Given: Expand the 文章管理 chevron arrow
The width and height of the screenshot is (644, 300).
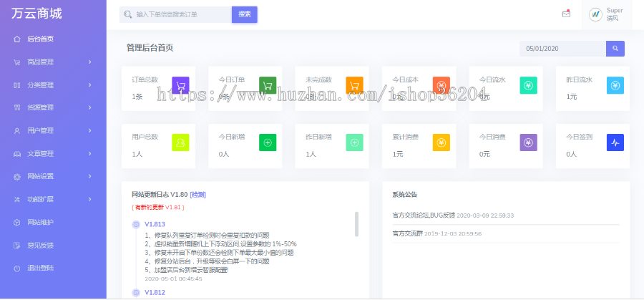Looking at the screenshot, I should tap(89, 154).
